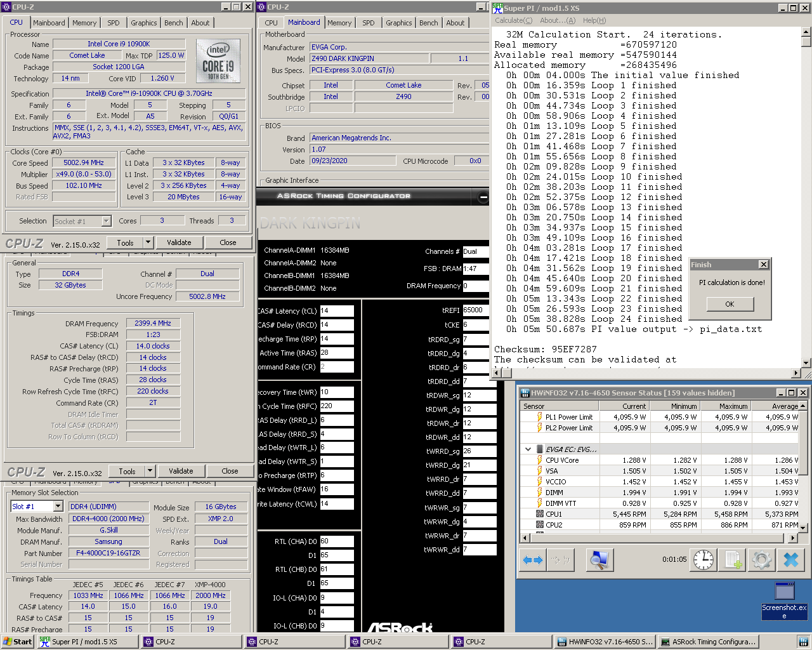This screenshot has height=650, width=812.
Task: Open Tools dropdown arrow in Memory CPU-Z window
Action: (150, 471)
